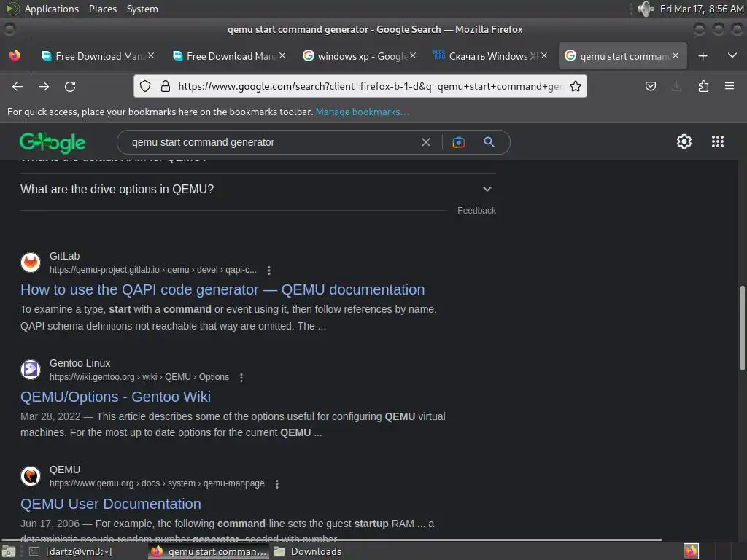Clear the Google search box

(x=426, y=142)
